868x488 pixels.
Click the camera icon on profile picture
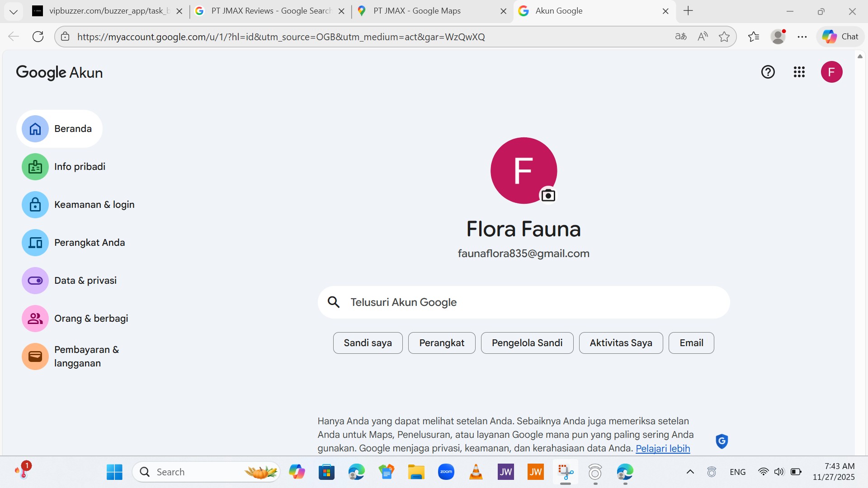click(x=548, y=196)
